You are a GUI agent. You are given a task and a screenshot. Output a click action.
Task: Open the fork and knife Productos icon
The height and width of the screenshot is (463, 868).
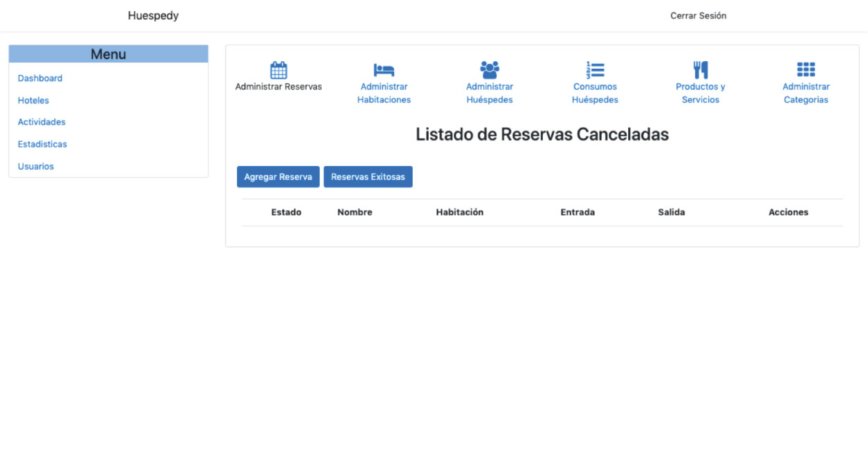(701, 70)
